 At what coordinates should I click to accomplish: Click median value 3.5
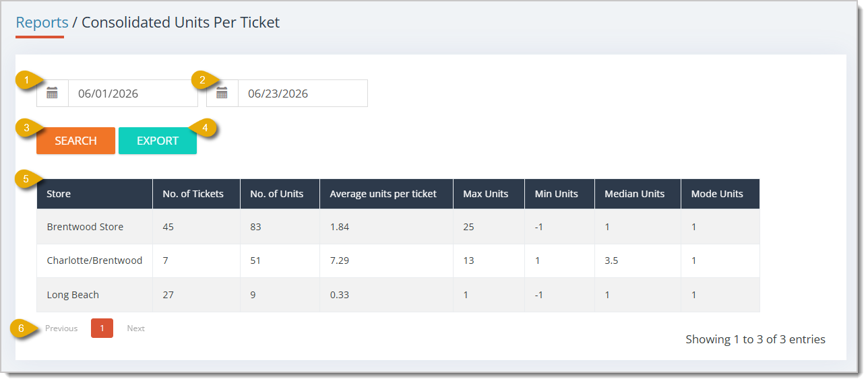click(611, 260)
